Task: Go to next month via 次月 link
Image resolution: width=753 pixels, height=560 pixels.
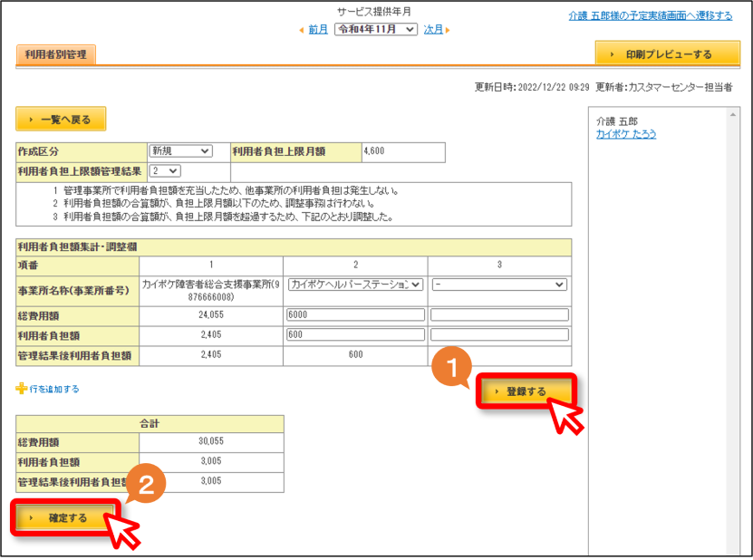Action: coord(433,29)
